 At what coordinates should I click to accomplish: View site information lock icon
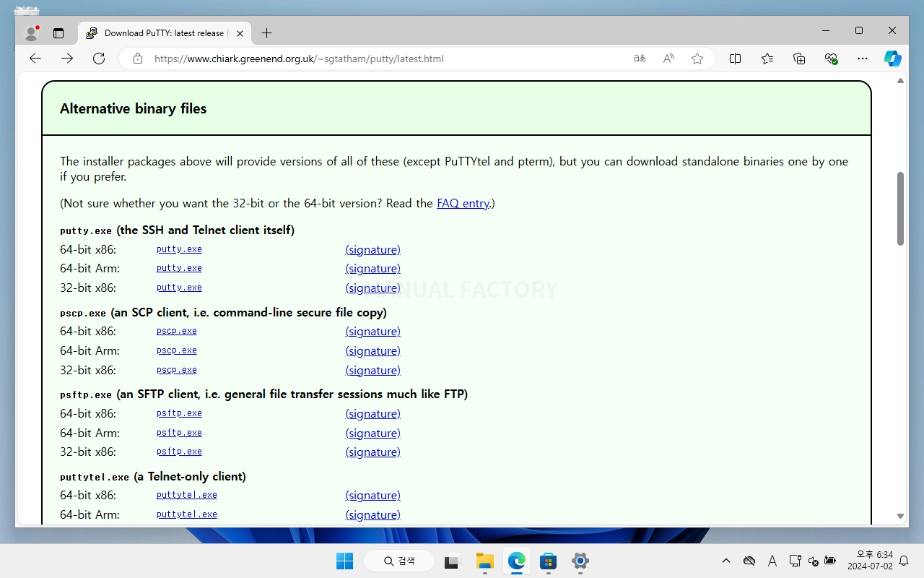click(138, 59)
